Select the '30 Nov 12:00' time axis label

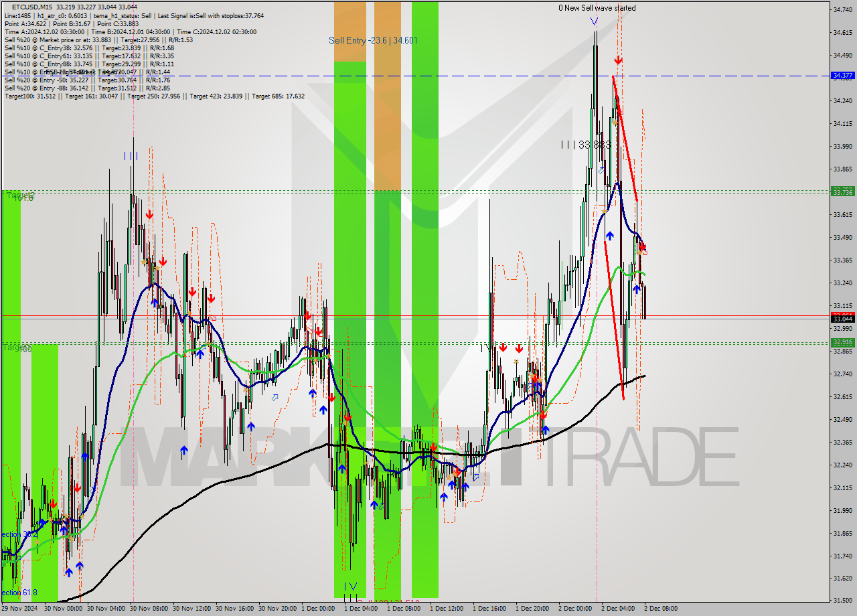coord(193,609)
